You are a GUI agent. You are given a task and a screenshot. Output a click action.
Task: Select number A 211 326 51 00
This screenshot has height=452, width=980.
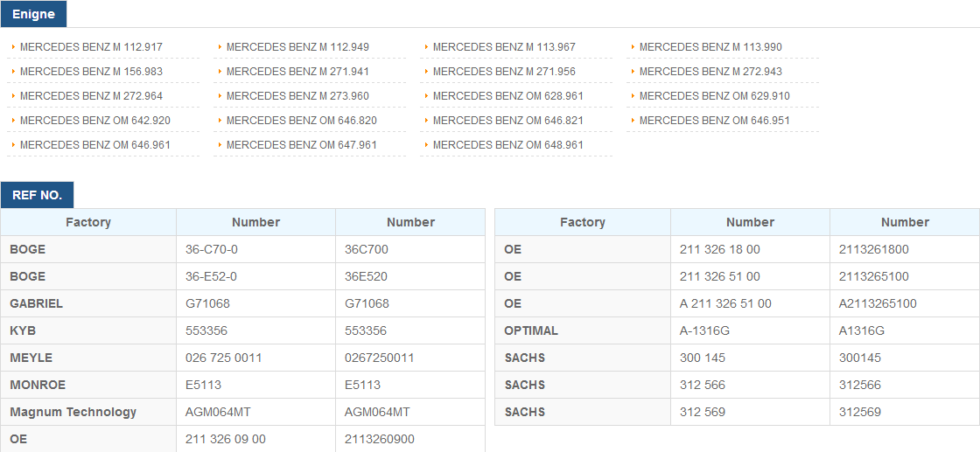click(750, 304)
